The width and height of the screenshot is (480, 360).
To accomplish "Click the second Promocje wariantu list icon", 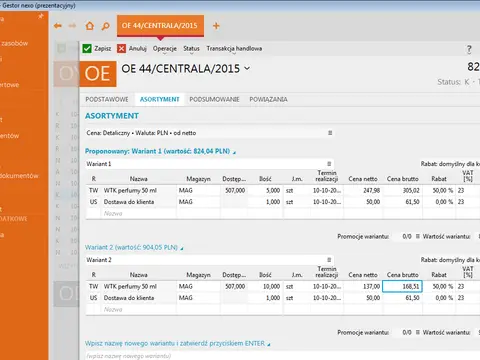I will [x=418, y=332].
